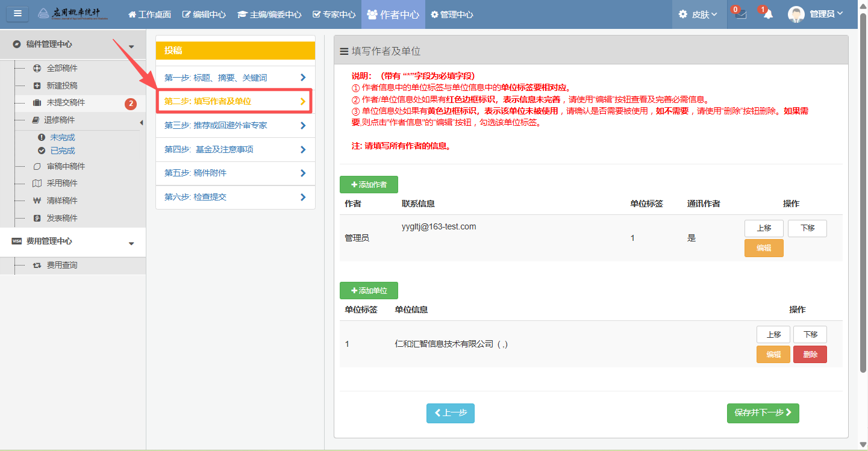Collapse the 费用管理中心 section
Viewport: 868px width, 451px height.
131,243
